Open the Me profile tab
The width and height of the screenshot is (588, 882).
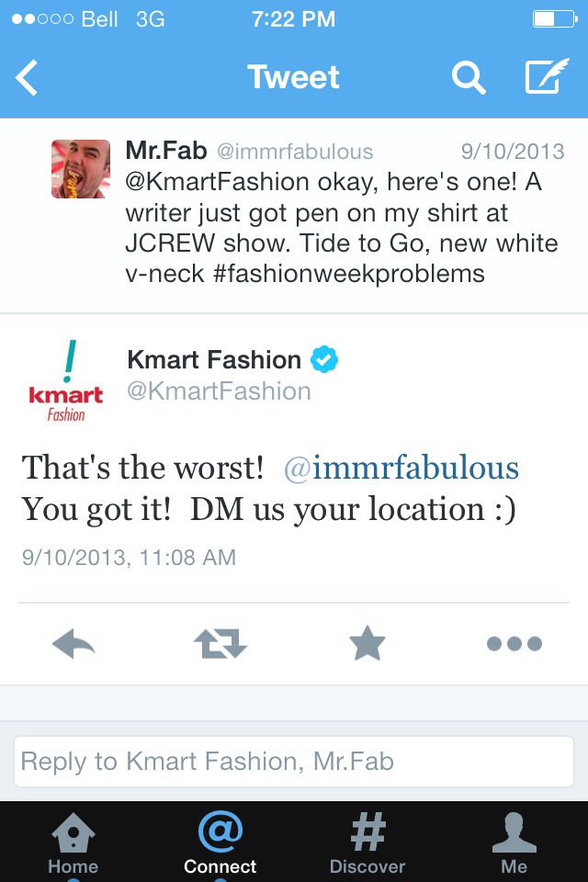tap(514, 842)
